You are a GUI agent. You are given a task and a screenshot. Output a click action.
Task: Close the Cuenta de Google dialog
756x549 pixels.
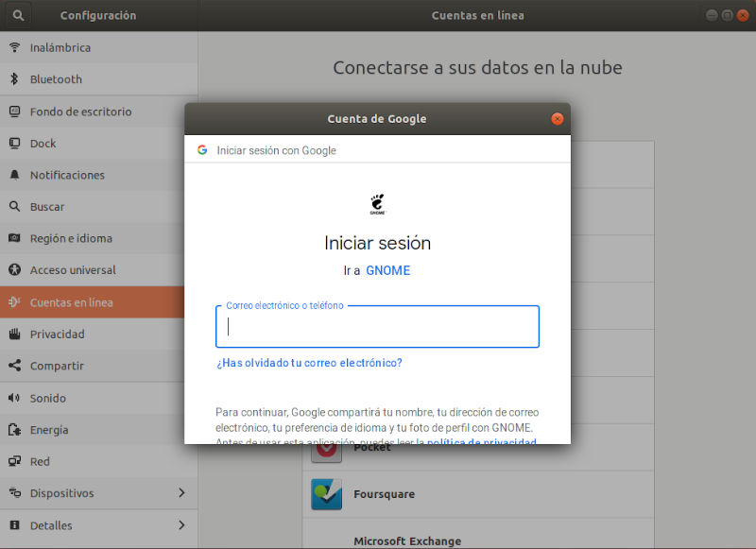pyautogui.click(x=557, y=118)
